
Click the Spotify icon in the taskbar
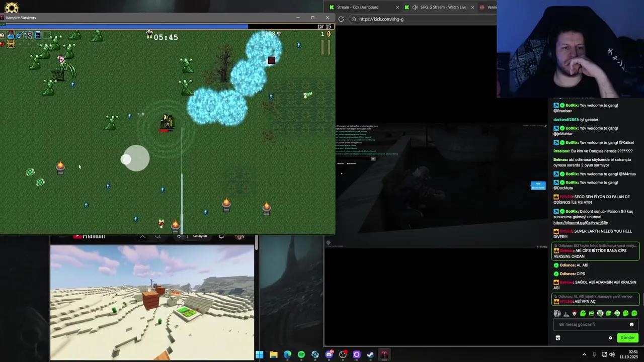[x=301, y=354]
